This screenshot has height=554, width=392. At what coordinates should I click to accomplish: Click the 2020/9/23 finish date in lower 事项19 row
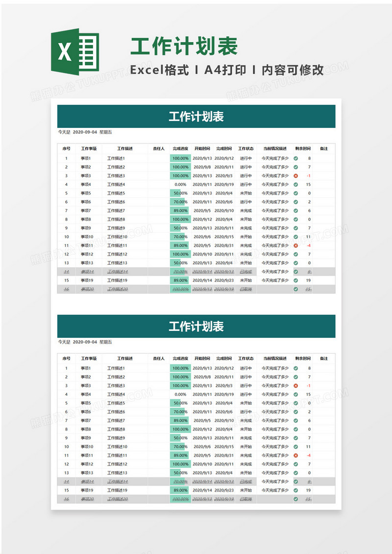pyautogui.click(x=224, y=490)
